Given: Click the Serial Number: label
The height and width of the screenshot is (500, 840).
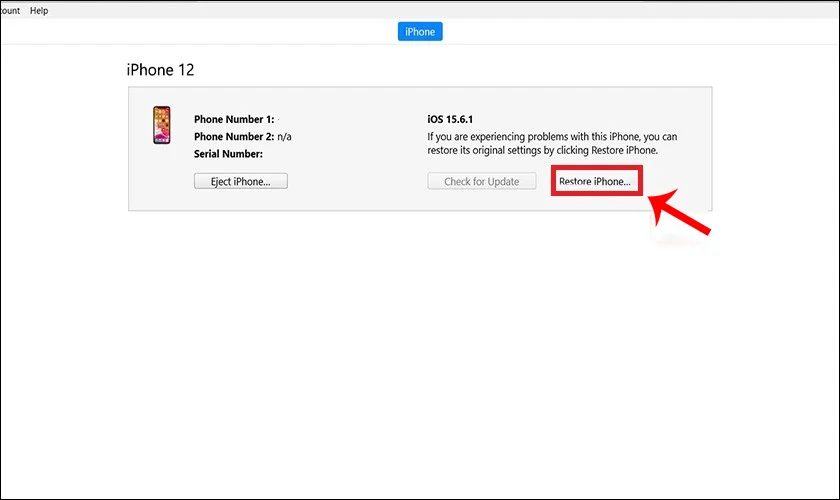Looking at the screenshot, I should tap(228, 154).
